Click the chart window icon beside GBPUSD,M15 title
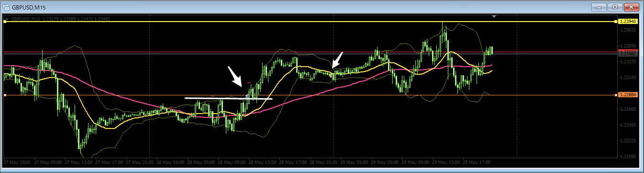This screenshot has height=173, width=644. coord(6,7)
